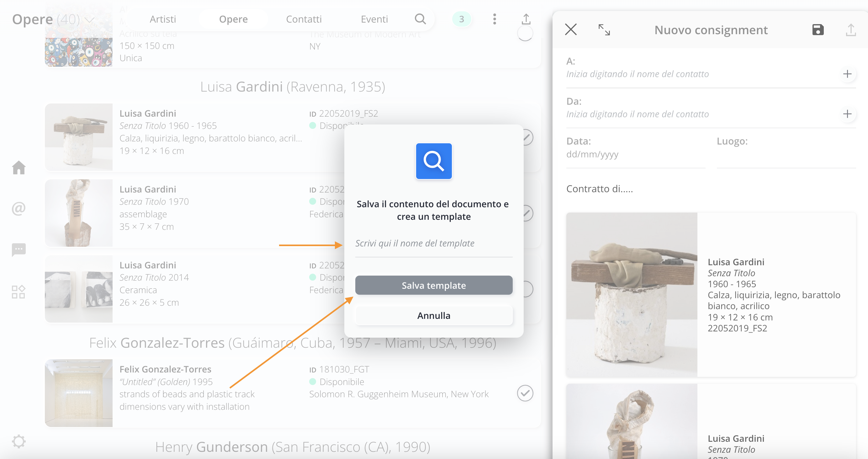Viewport: 868px width, 459px height.
Task: Switch to the Opere tab
Action: [x=233, y=19]
